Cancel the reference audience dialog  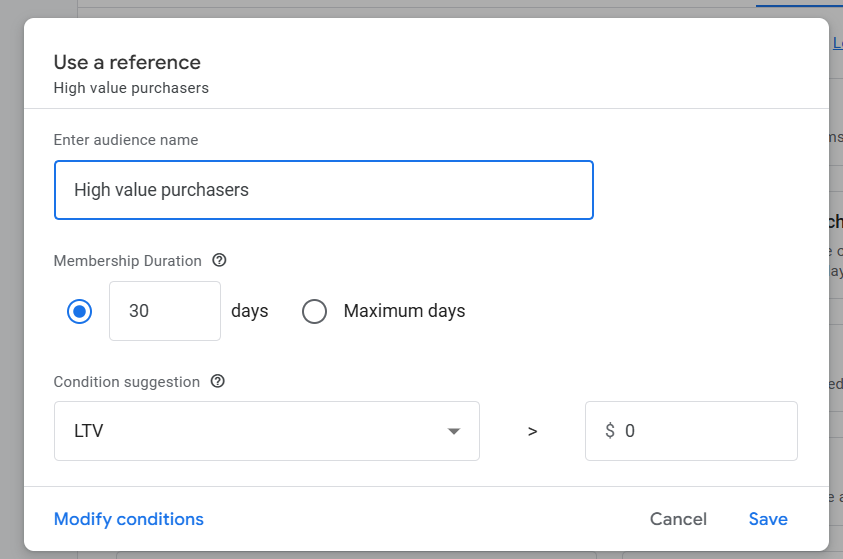point(678,519)
